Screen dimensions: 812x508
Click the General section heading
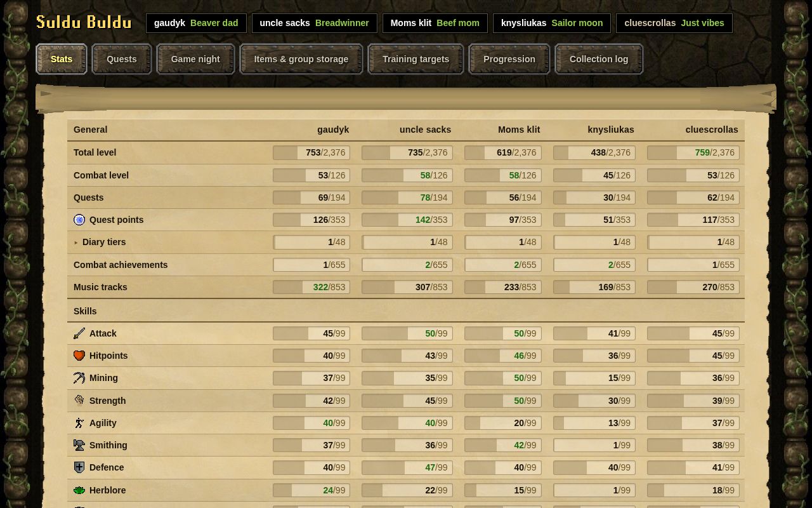click(x=91, y=130)
